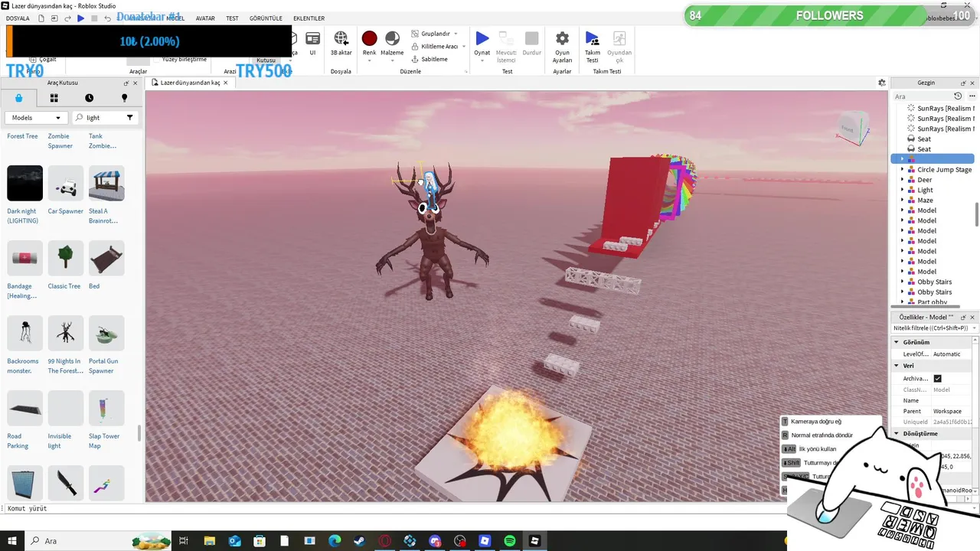Click the Renk red color swatch
980x551 pixels.
click(x=369, y=38)
